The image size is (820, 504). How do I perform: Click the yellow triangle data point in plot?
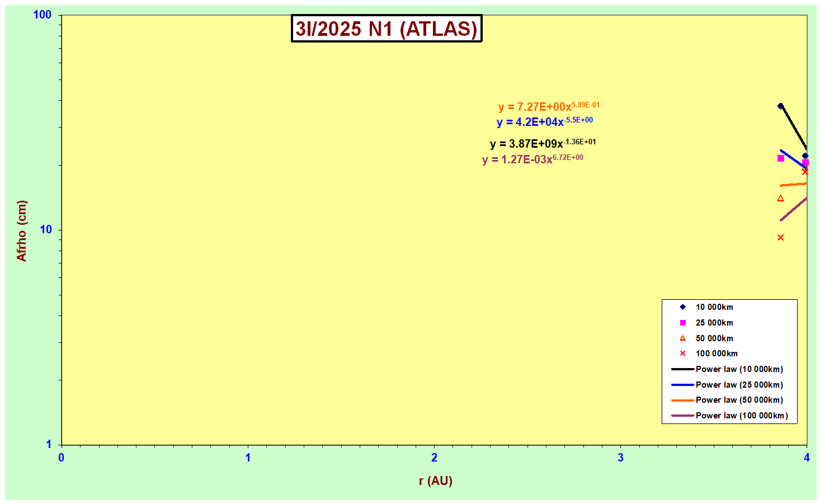click(780, 198)
